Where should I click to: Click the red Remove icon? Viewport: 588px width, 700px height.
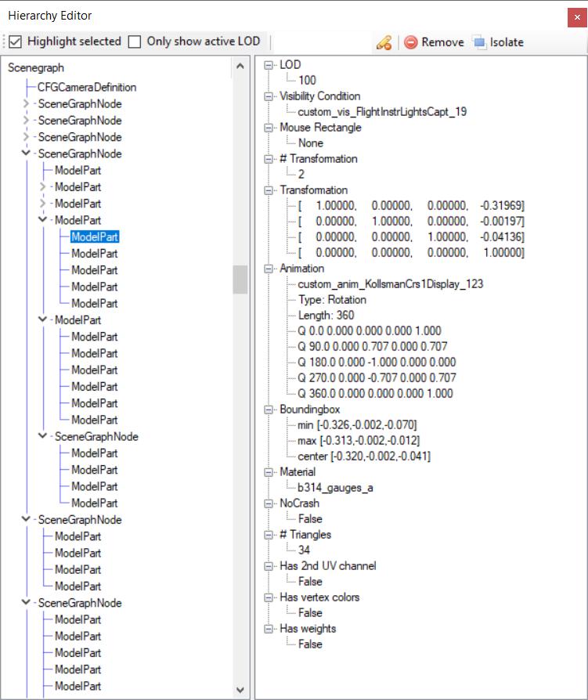(410, 42)
